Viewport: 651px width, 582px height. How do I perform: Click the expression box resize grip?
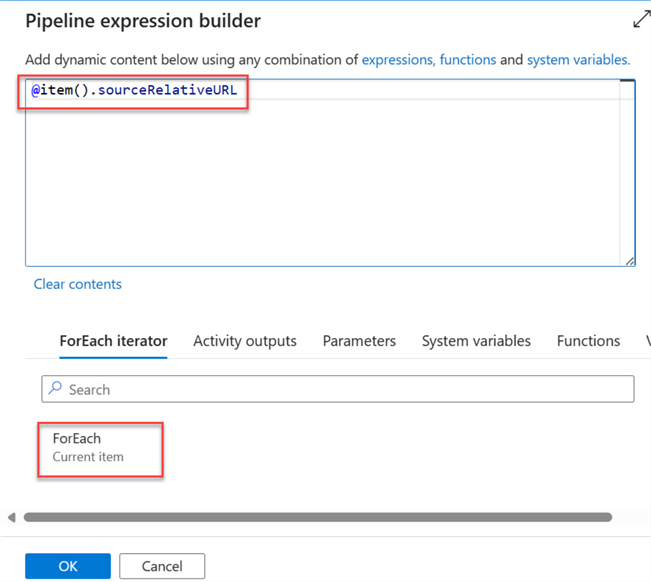[629, 261]
